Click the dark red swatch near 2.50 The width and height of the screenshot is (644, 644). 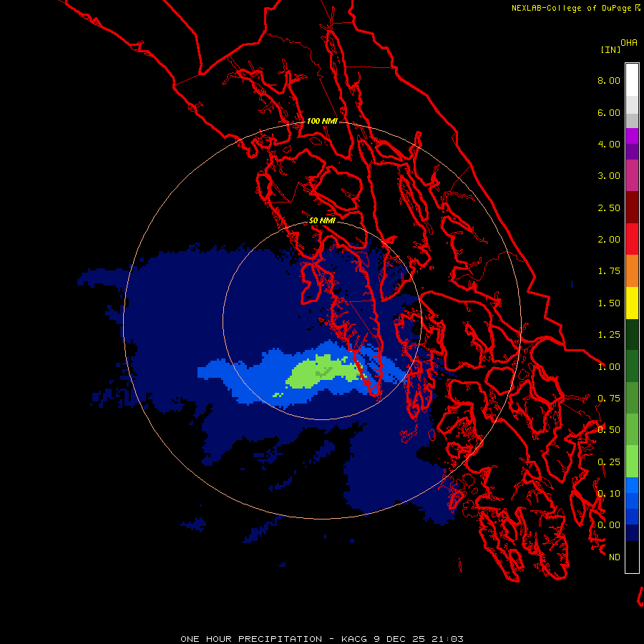632,208
